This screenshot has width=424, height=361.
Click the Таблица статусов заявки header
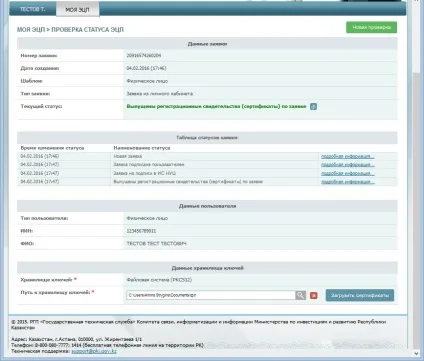click(207, 138)
